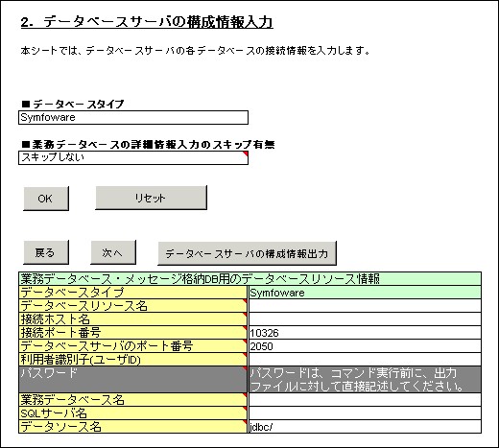Screen dimensions: 499x448
Task: Select the 業務データベース名 value cell
Action: 365,400
